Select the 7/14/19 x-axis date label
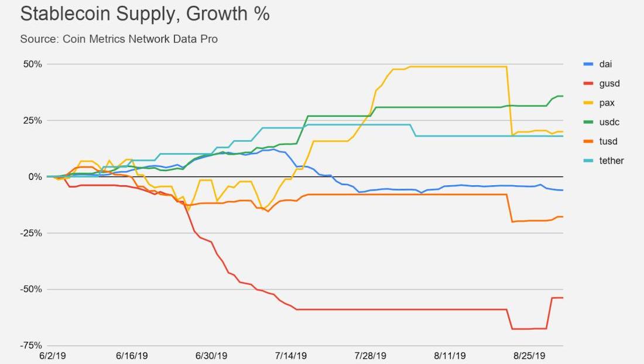The height and width of the screenshot is (364, 644). click(x=290, y=356)
